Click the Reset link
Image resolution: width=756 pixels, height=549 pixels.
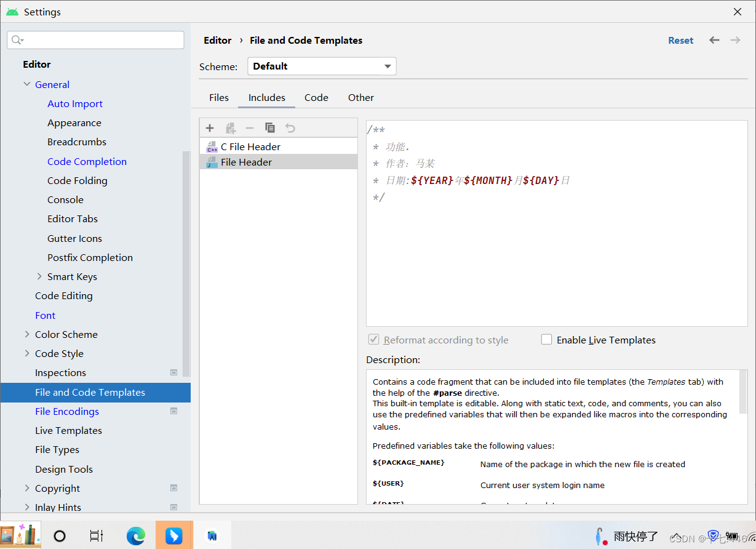click(680, 40)
